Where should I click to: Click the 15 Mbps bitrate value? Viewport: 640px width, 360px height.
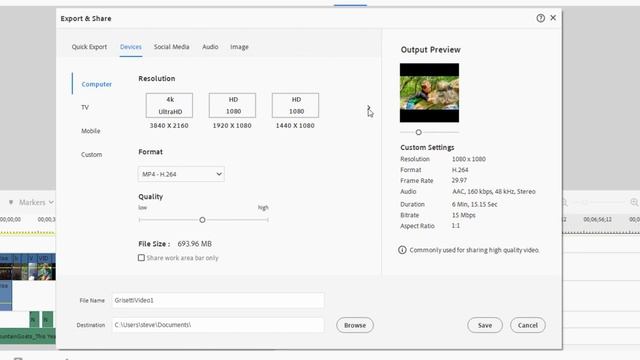[x=463, y=215]
